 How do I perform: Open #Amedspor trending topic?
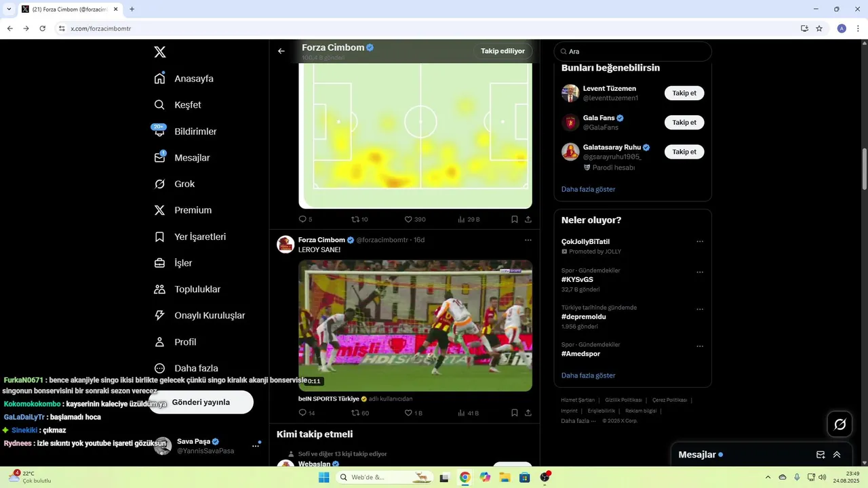(580, 354)
